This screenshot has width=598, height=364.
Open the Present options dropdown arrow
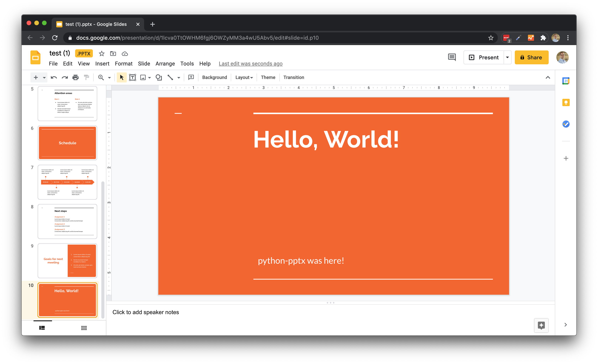click(507, 57)
